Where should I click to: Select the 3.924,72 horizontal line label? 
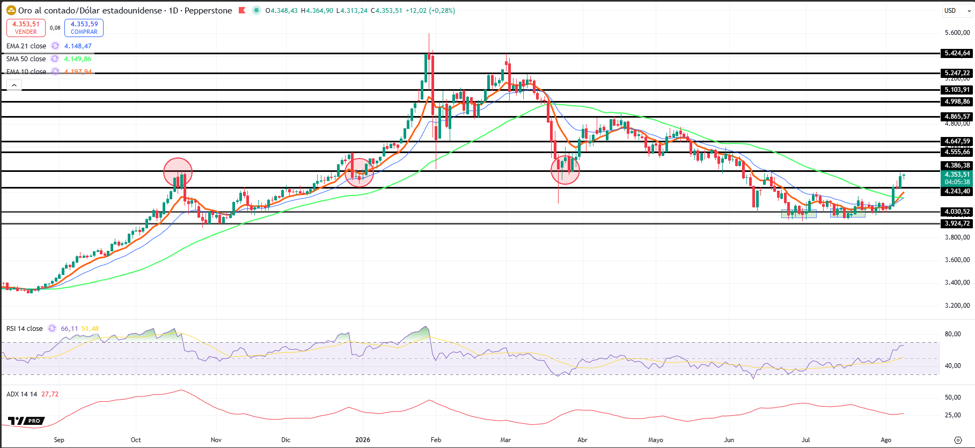click(956, 223)
